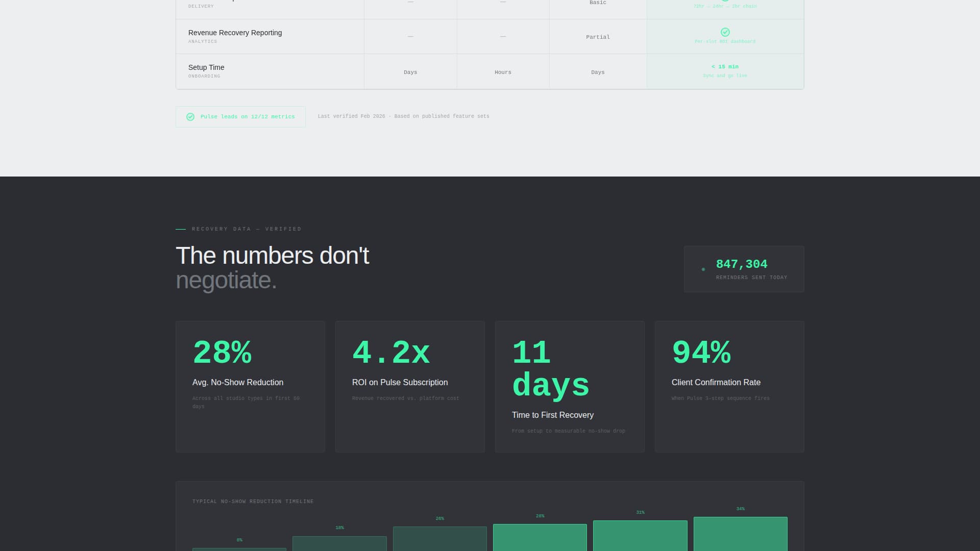Click 'From setup to measurable no-show drop' caption
This screenshot has width=980, height=551.
569,431
